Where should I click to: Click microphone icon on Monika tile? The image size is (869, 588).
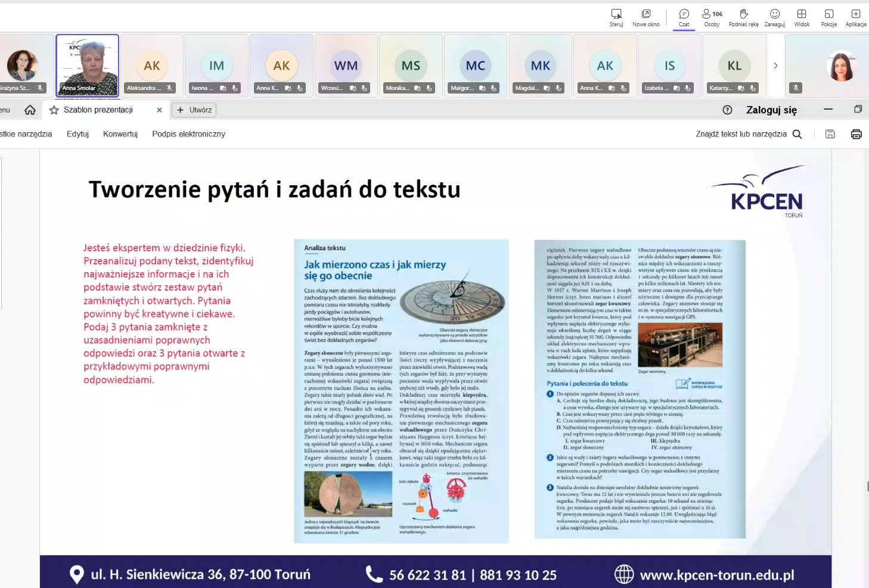429,88
